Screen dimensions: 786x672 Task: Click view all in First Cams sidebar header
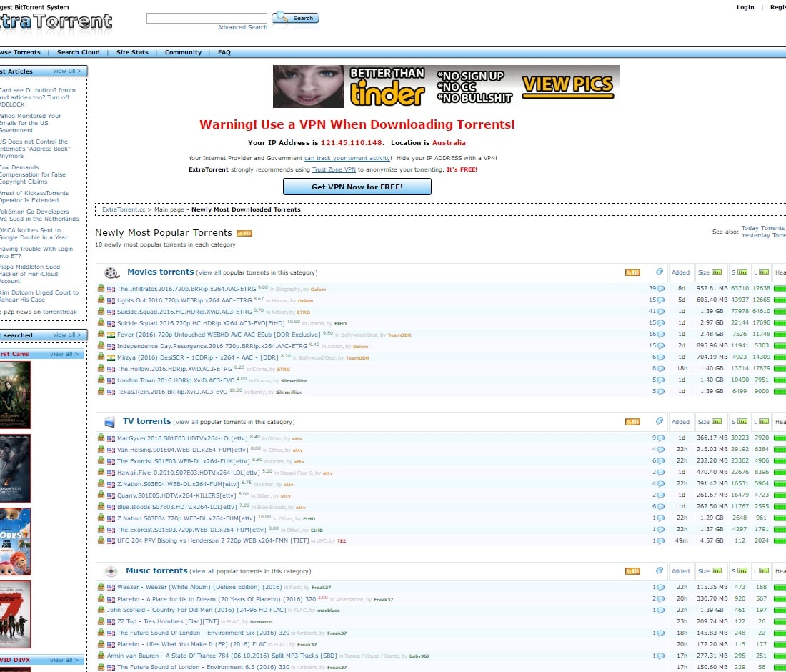pos(64,354)
